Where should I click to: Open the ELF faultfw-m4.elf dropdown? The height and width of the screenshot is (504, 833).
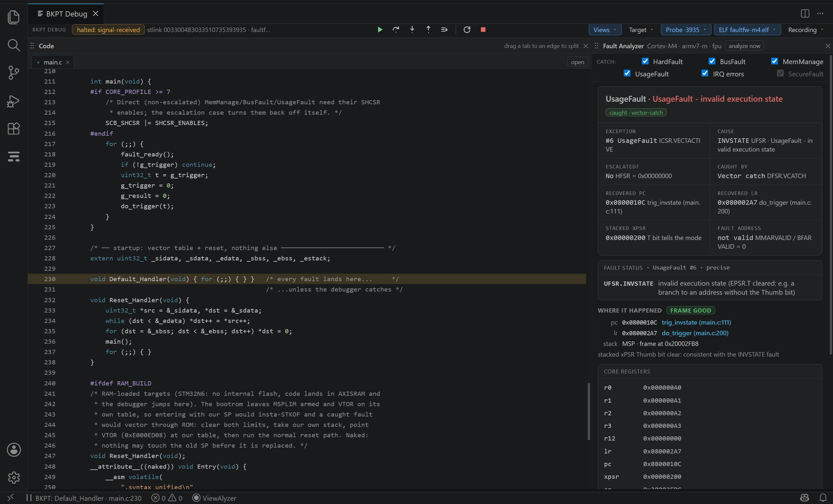point(747,30)
